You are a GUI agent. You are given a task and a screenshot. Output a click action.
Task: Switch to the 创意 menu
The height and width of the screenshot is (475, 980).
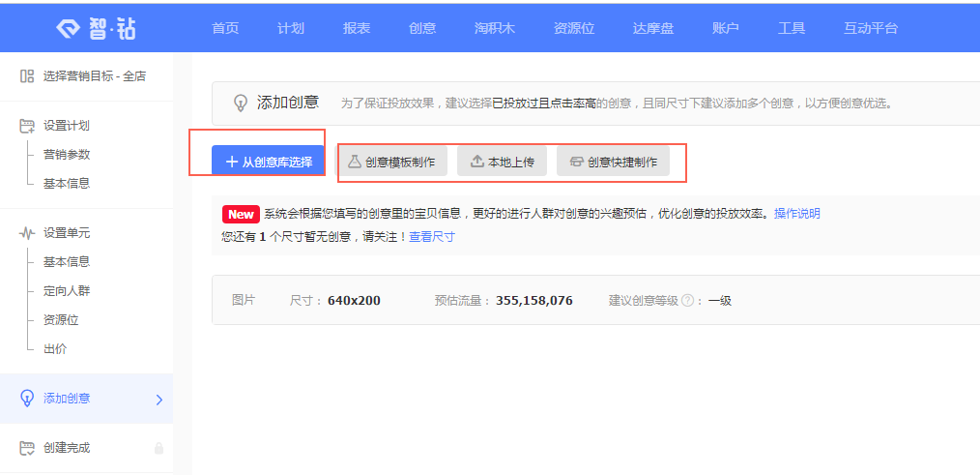[x=422, y=28]
